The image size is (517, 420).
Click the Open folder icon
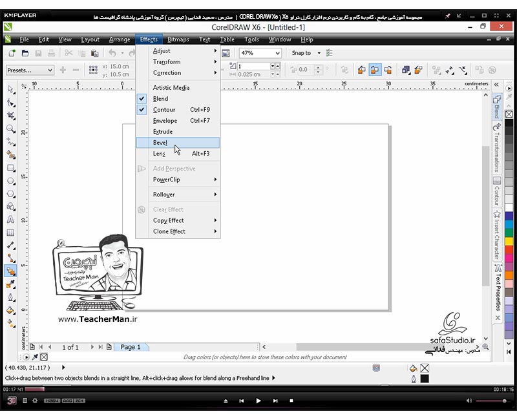click(x=25, y=53)
